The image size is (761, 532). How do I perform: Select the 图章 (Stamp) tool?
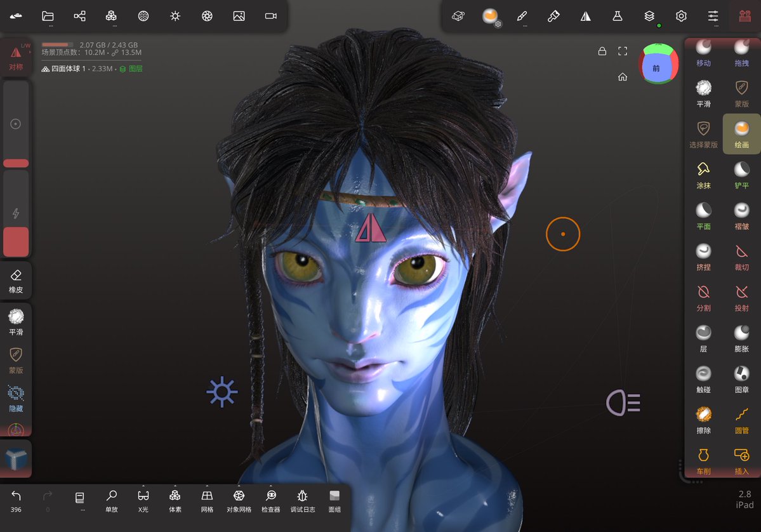pyautogui.click(x=741, y=379)
